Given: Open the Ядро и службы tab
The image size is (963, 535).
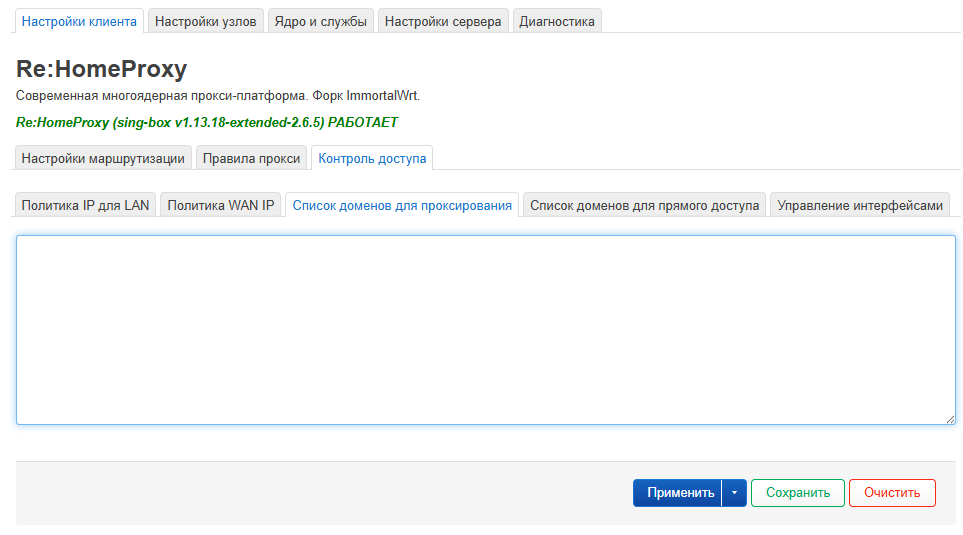Looking at the screenshot, I should coord(321,21).
